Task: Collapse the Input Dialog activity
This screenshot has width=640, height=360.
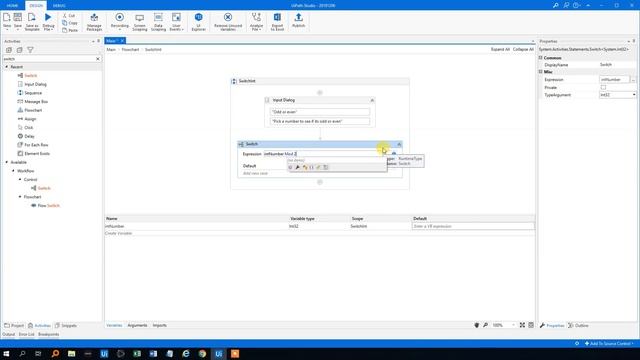Action: tap(372, 100)
